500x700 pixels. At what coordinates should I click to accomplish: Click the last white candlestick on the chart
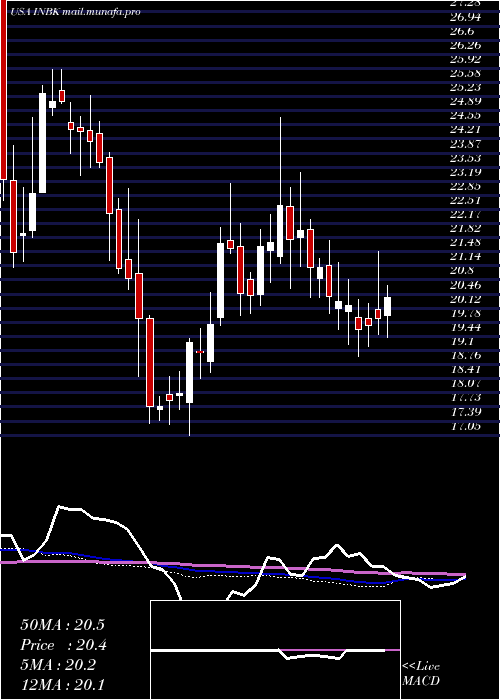[x=388, y=307]
